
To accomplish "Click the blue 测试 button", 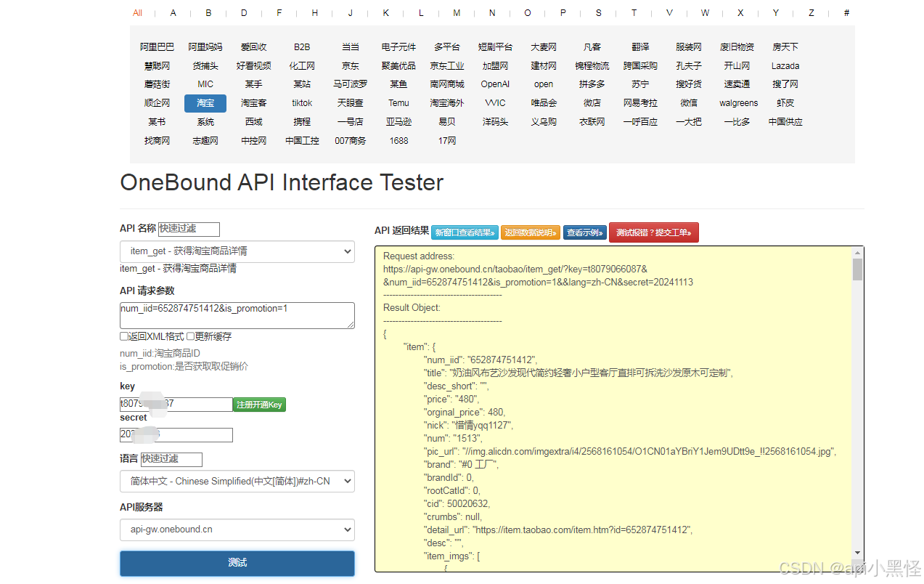I will coord(237,563).
